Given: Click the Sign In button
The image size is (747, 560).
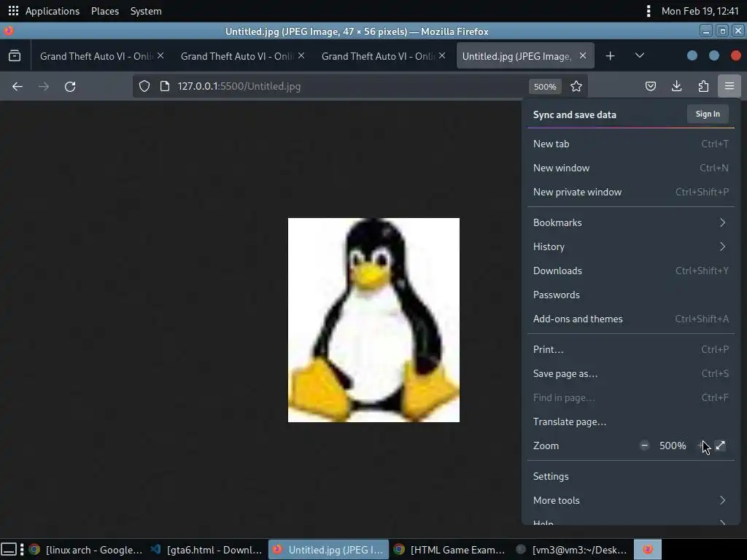Looking at the screenshot, I should (x=708, y=114).
